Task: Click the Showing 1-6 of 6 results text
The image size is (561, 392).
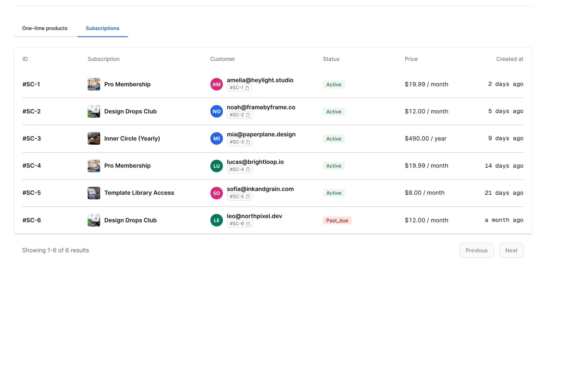Action: 56,250
